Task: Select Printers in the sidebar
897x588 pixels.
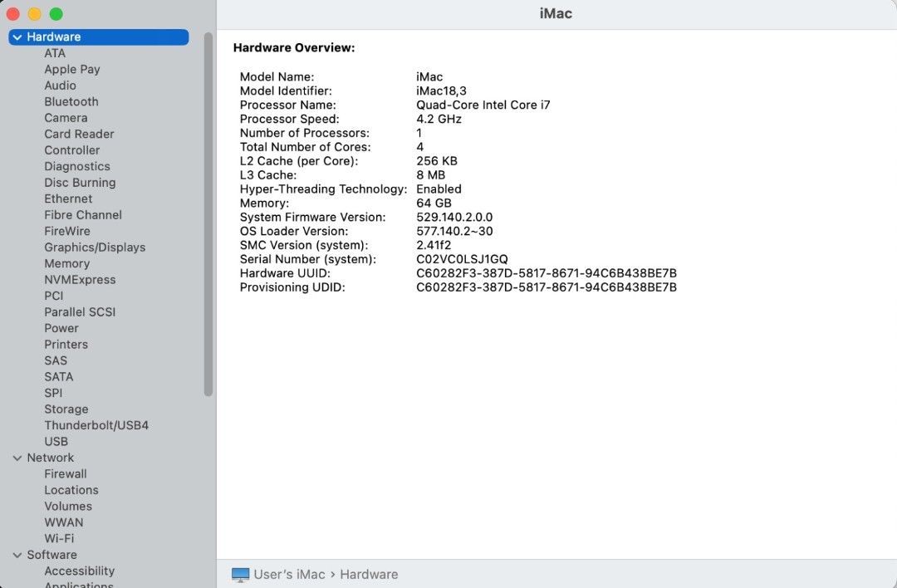Action: 66,345
